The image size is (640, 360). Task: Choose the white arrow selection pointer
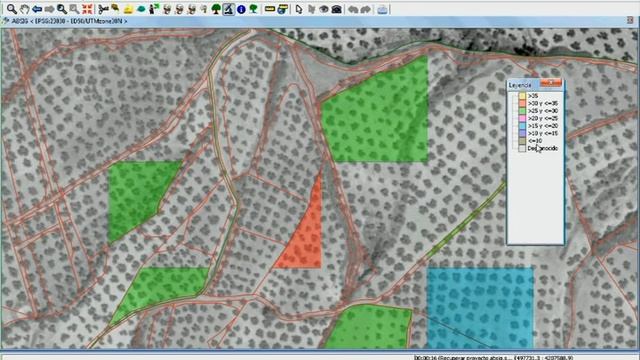click(x=299, y=9)
